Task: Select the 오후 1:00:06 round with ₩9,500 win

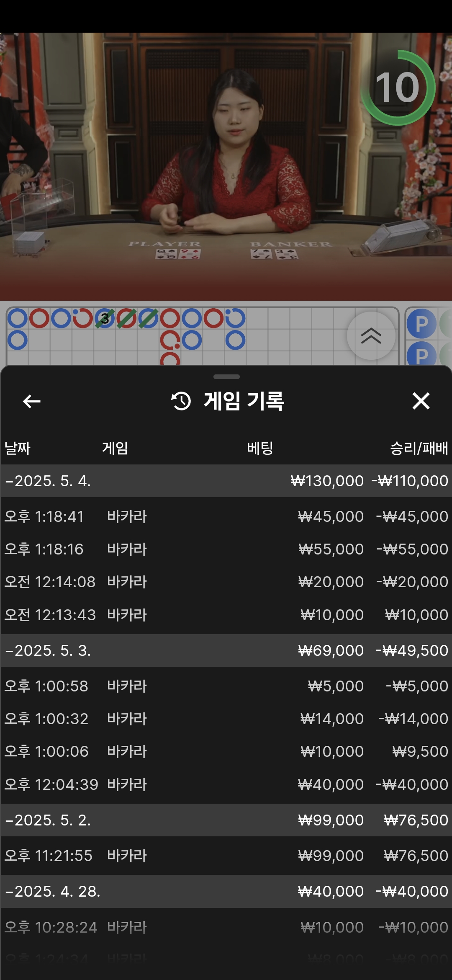Action: click(226, 751)
